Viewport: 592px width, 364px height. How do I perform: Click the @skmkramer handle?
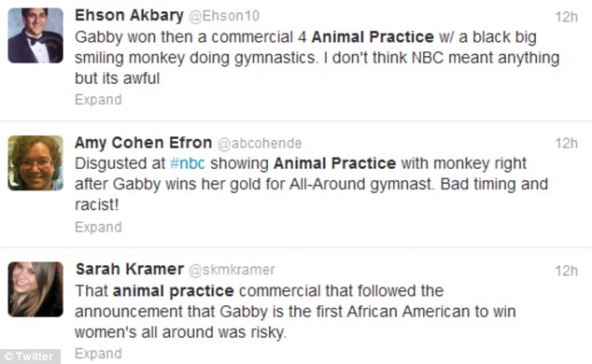coord(232,270)
